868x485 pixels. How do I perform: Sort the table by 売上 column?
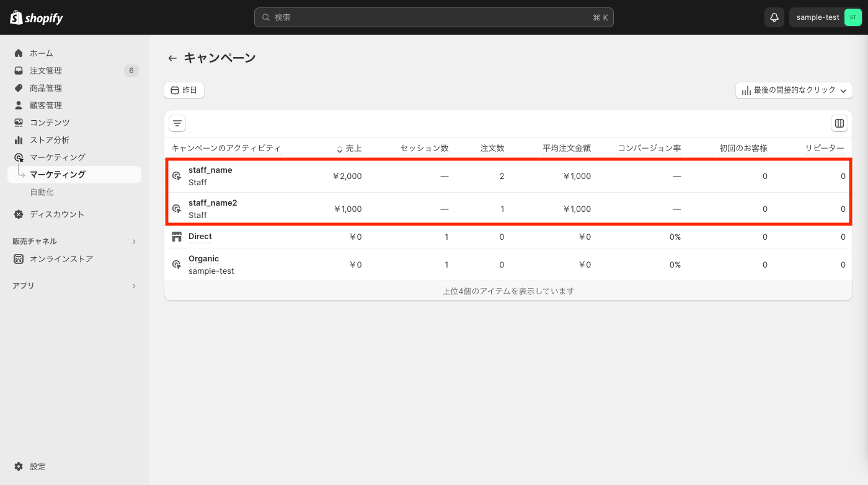pos(350,149)
